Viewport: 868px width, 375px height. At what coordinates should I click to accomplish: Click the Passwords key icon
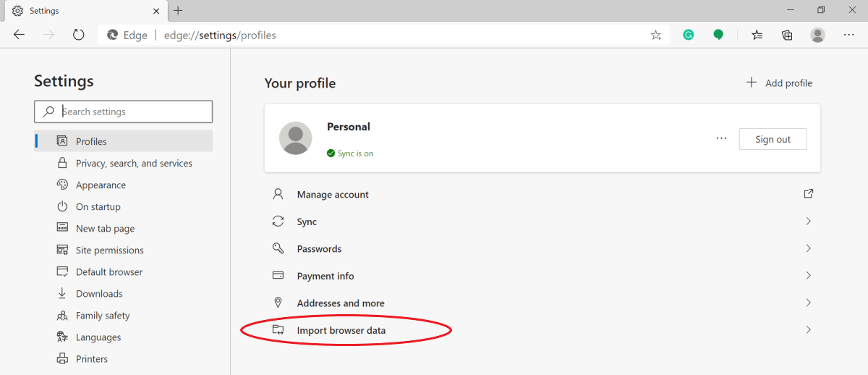(278, 248)
